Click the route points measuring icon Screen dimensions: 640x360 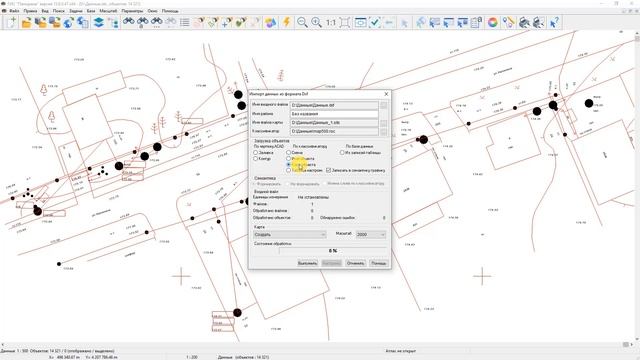[508, 22]
